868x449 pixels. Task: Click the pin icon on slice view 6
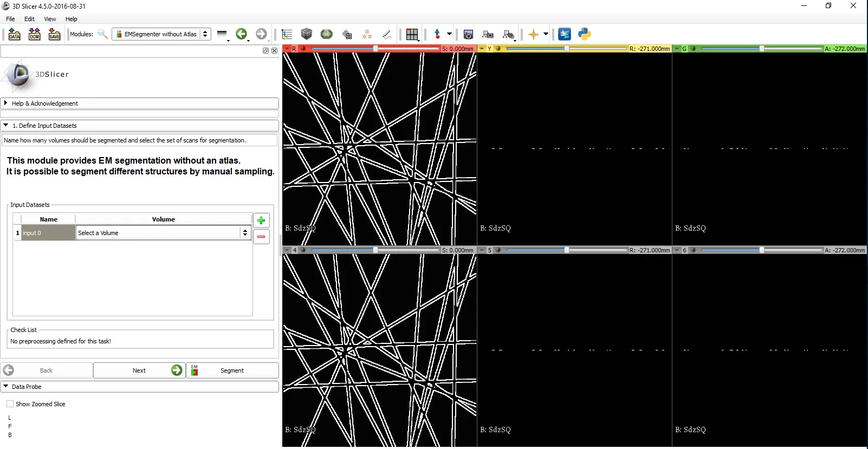pos(677,250)
